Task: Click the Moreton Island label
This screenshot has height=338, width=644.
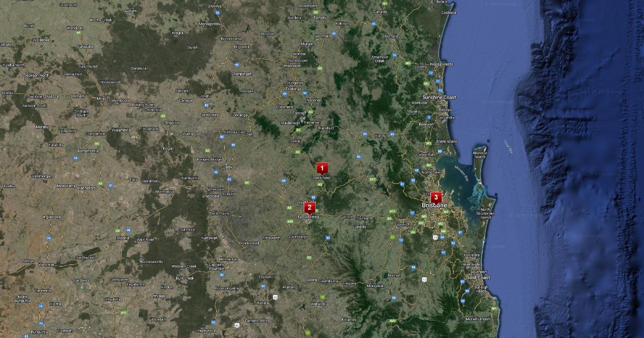Action: tap(480, 155)
